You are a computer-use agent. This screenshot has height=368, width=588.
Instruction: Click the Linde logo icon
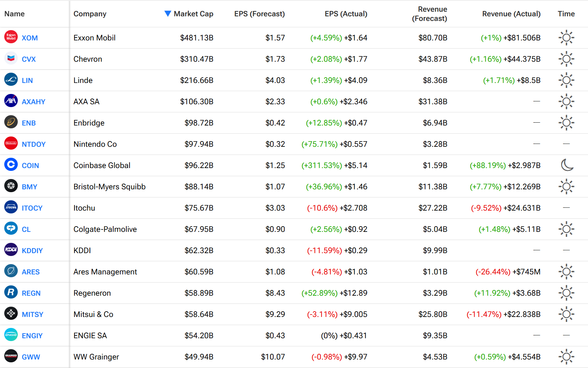pyautogui.click(x=11, y=79)
